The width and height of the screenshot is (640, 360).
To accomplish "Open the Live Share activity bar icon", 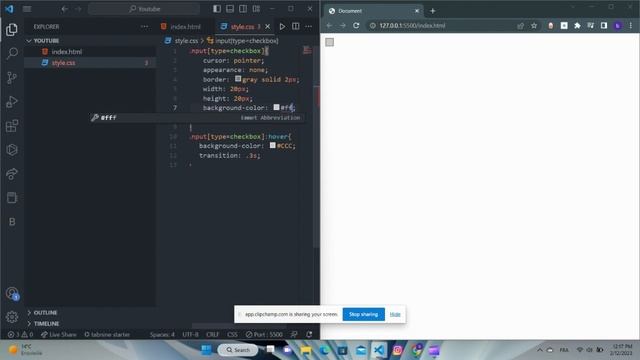I will (x=12, y=174).
